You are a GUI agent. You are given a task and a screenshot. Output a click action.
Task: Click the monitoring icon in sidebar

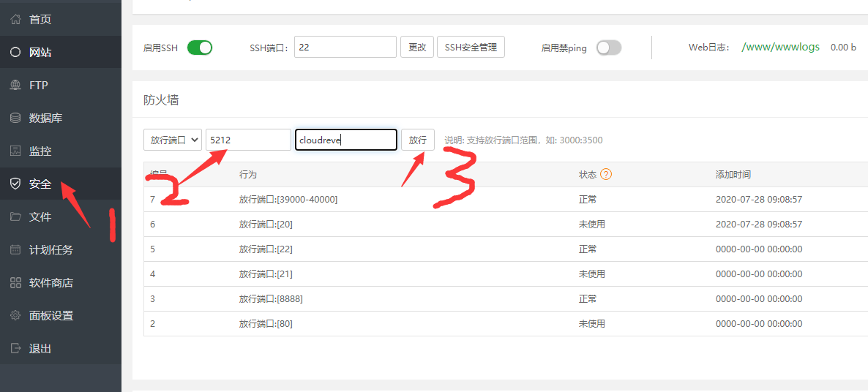[x=15, y=151]
